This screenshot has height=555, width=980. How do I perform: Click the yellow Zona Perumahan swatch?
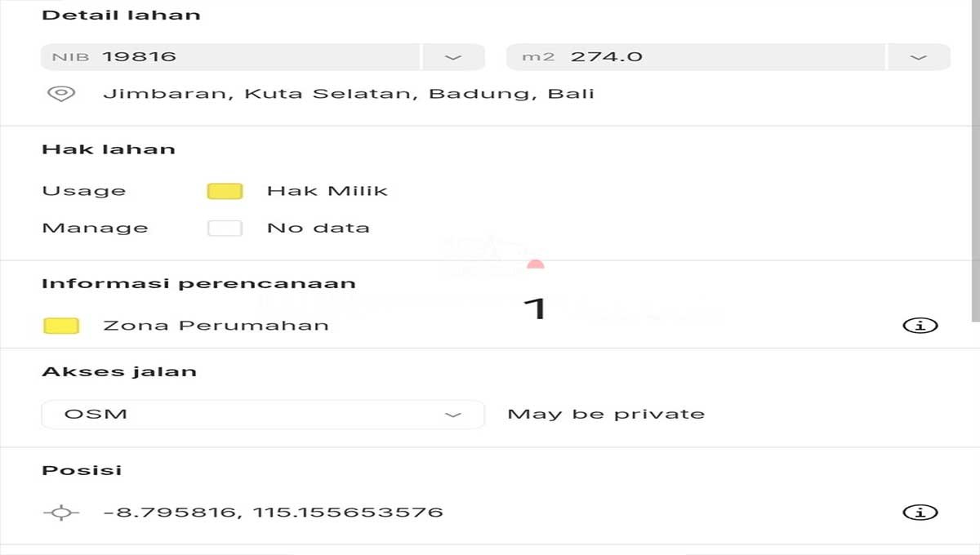pos(61,326)
